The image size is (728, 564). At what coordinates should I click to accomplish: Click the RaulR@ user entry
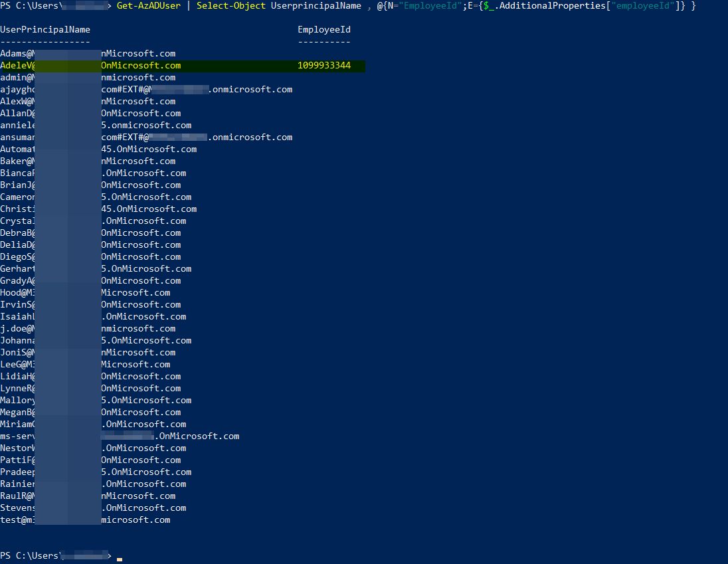tap(88, 496)
